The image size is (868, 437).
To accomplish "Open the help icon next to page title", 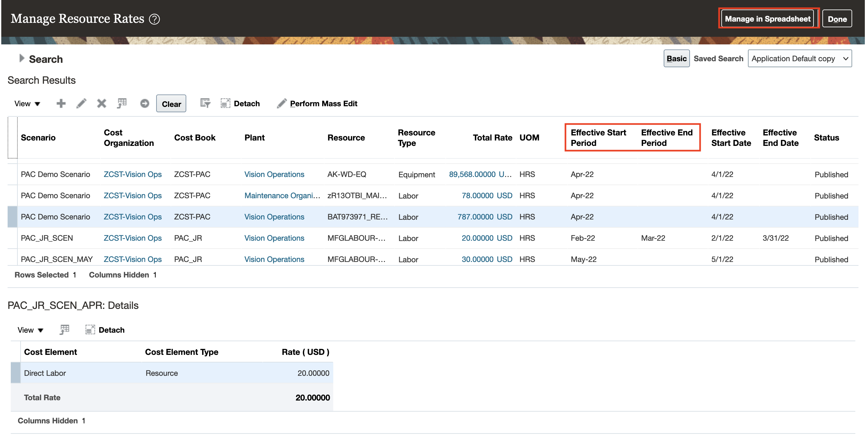I will pos(155,19).
